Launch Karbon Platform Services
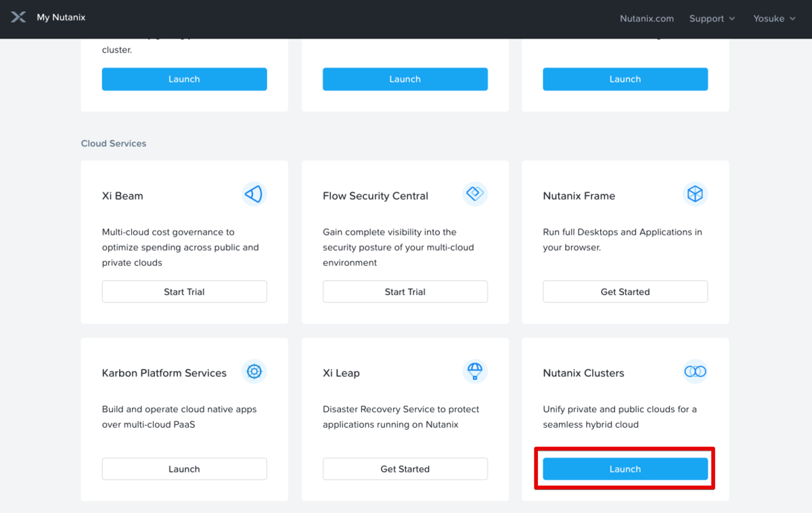This screenshot has width=812, height=513. pos(184,469)
